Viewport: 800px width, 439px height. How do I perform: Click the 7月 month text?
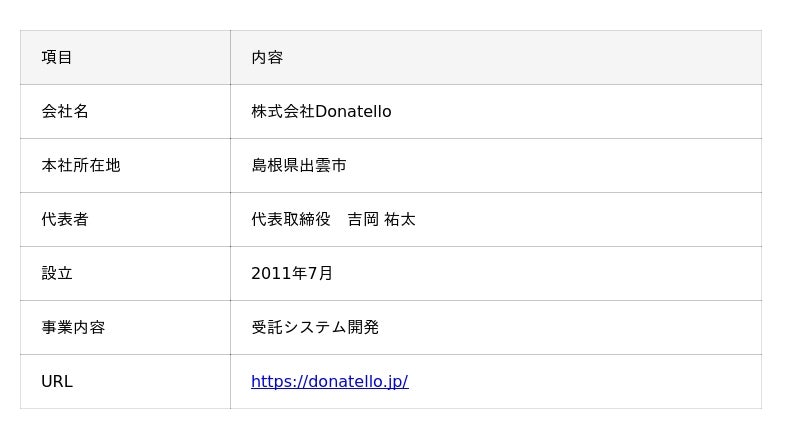(320, 273)
